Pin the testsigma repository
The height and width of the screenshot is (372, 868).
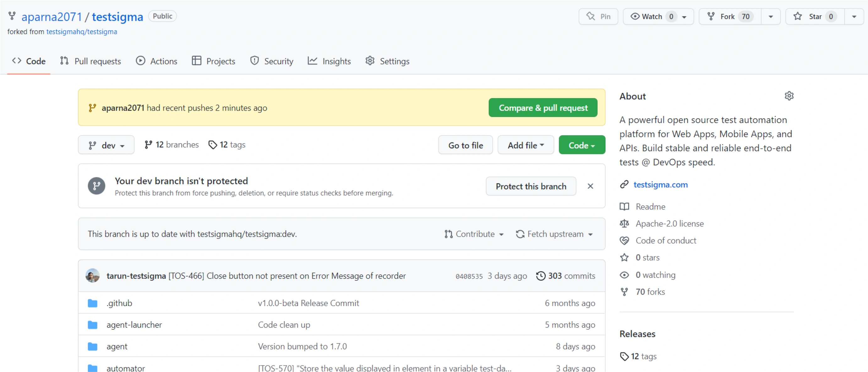[x=598, y=17]
